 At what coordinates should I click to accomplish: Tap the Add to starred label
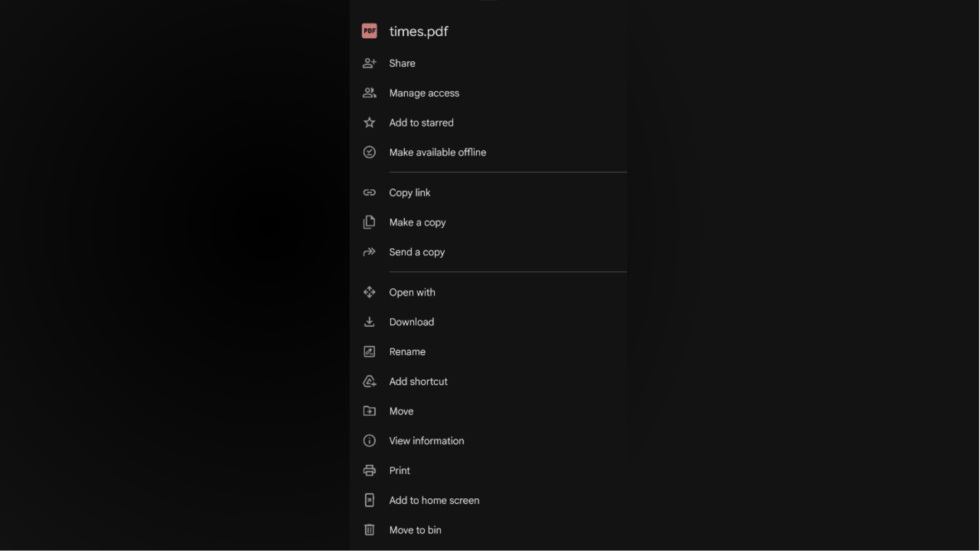(x=421, y=123)
